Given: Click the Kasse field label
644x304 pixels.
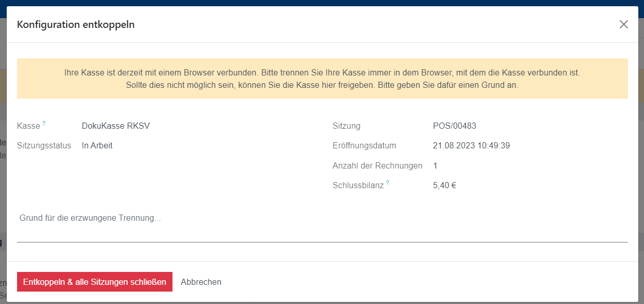Looking at the screenshot, I should 28,126.
